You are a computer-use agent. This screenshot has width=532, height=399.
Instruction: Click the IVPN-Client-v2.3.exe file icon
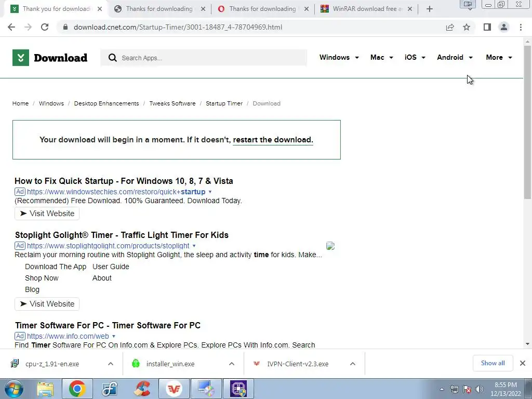[x=257, y=363]
